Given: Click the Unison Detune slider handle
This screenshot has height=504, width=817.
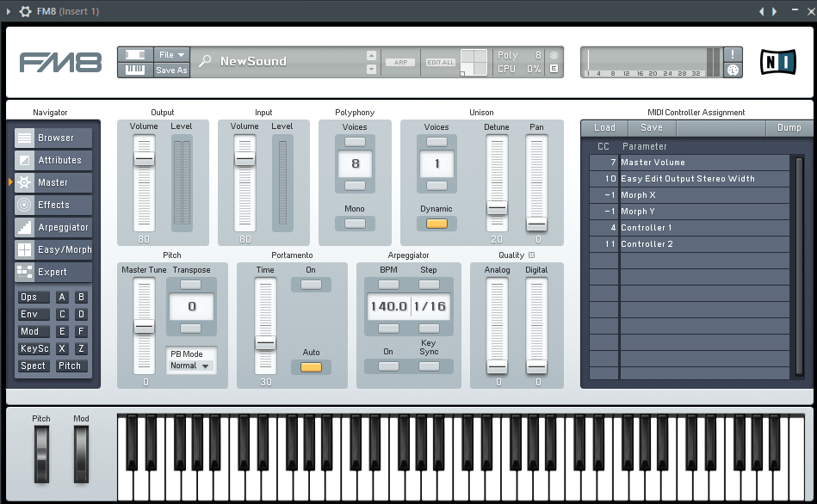Looking at the screenshot, I should [497, 208].
